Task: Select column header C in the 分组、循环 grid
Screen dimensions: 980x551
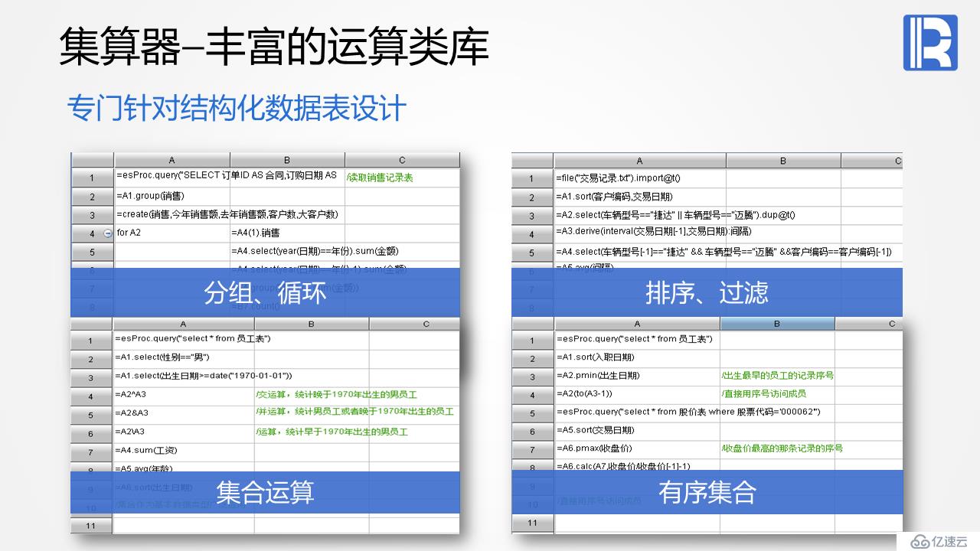Action: pyautogui.click(x=402, y=160)
